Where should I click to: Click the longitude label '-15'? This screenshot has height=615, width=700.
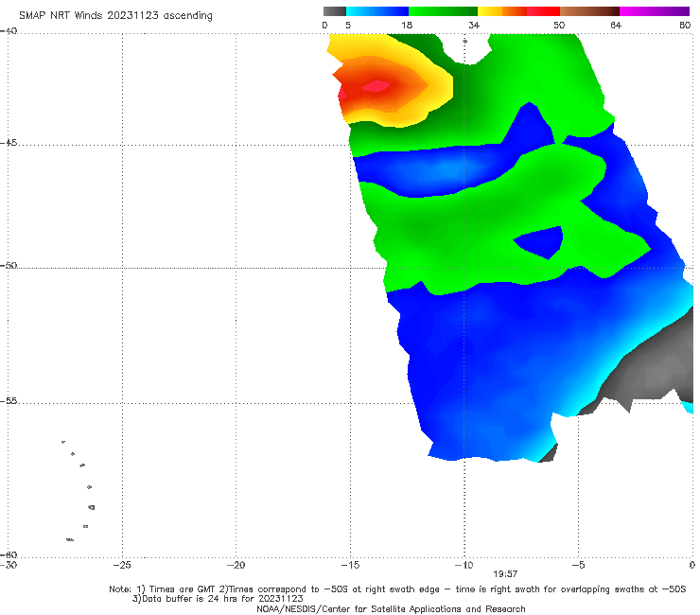click(x=350, y=565)
